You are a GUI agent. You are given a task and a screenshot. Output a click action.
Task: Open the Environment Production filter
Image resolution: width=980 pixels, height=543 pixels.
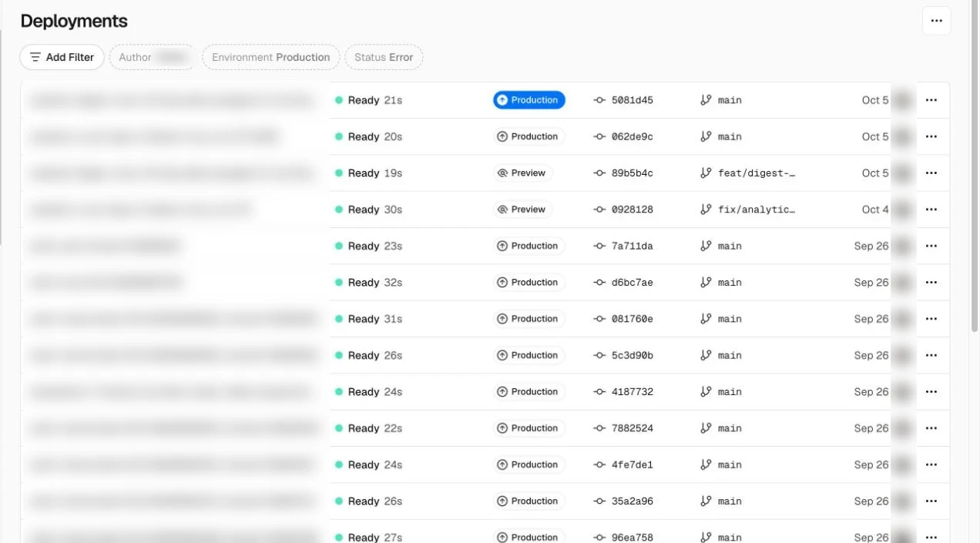(270, 57)
